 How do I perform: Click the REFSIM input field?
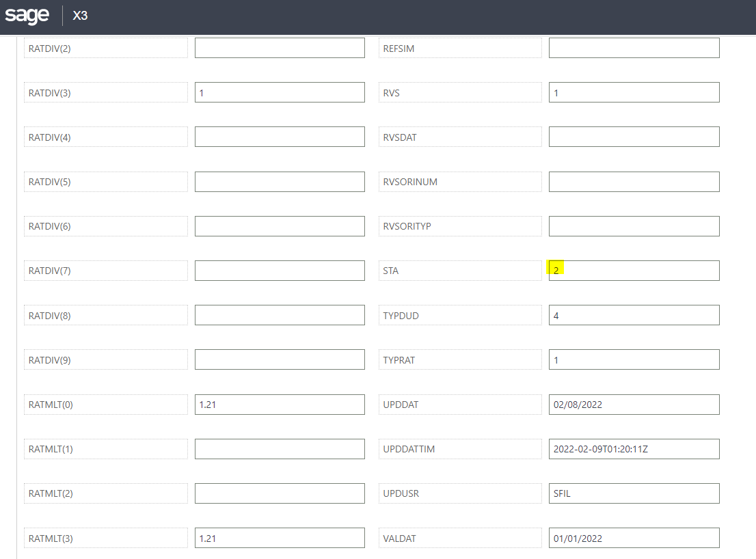pyautogui.click(x=634, y=48)
